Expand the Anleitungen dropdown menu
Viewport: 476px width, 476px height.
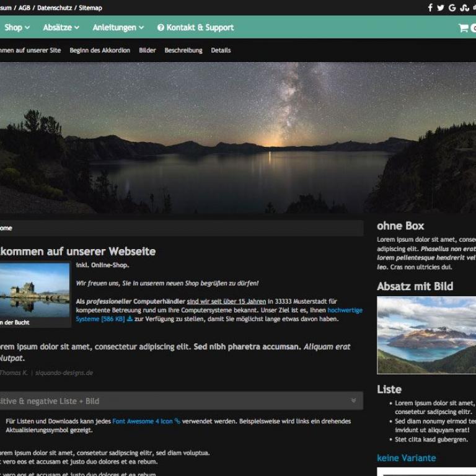(118, 28)
